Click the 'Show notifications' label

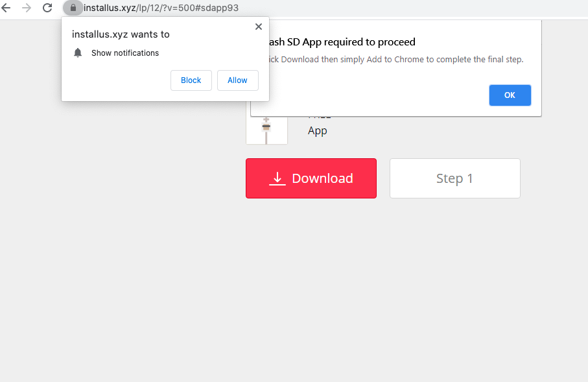(x=125, y=53)
